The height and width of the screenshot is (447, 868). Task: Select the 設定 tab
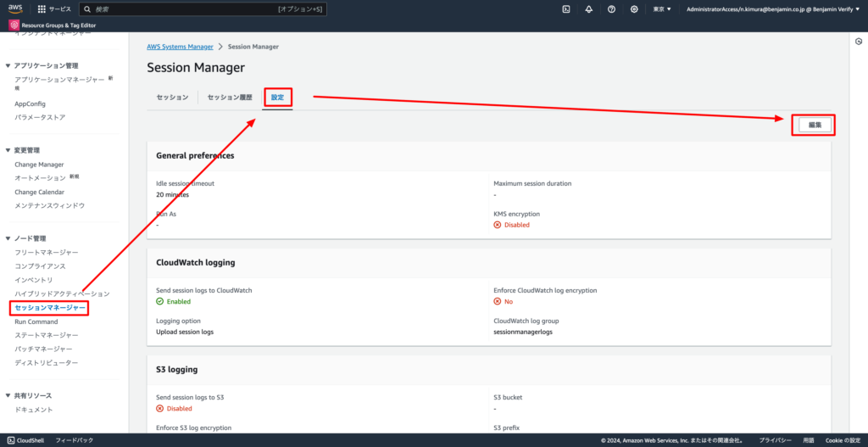pos(277,98)
